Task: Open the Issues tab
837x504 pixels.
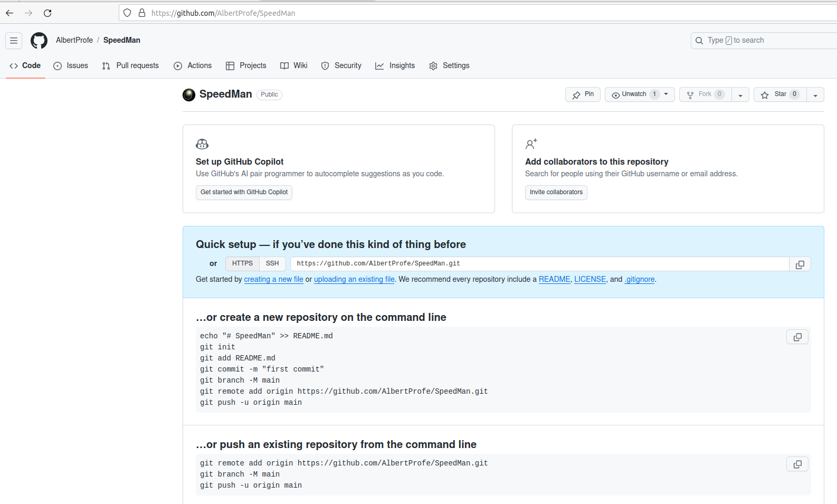Action: [x=71, y=65]
